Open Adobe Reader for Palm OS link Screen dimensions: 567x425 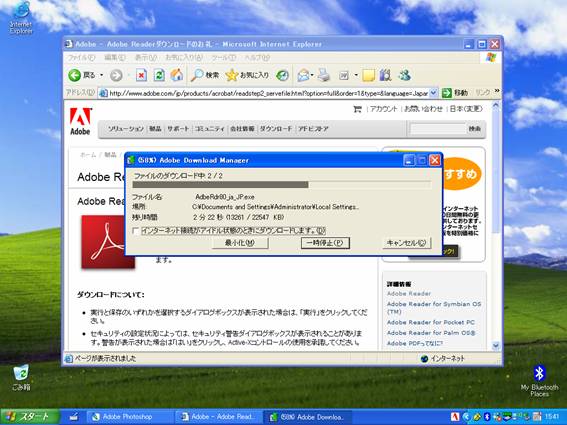[431, 333]
